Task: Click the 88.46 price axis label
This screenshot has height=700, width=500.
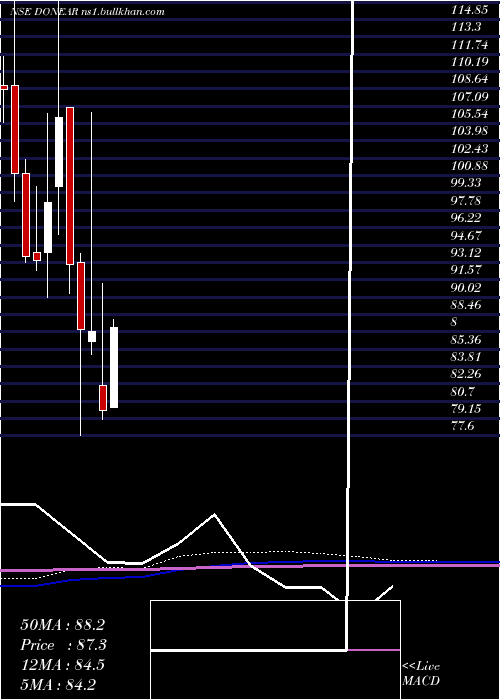Action: [x=466, y=304]
